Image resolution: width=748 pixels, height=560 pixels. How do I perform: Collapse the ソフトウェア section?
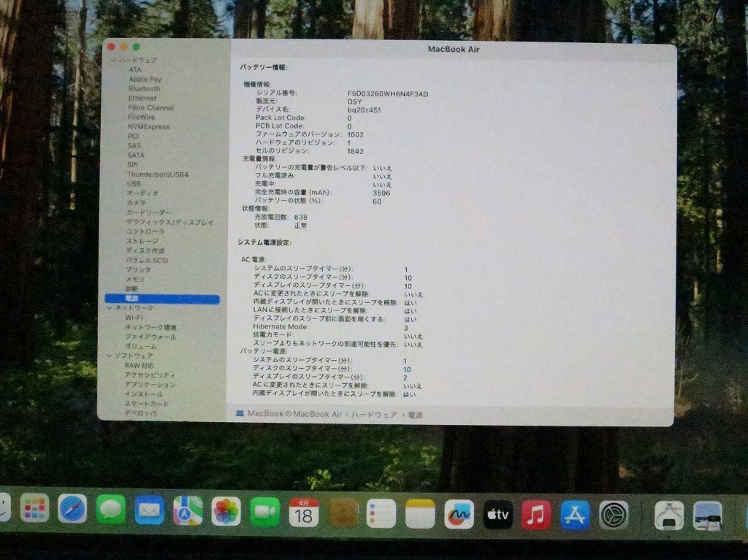tap(110, 356)
